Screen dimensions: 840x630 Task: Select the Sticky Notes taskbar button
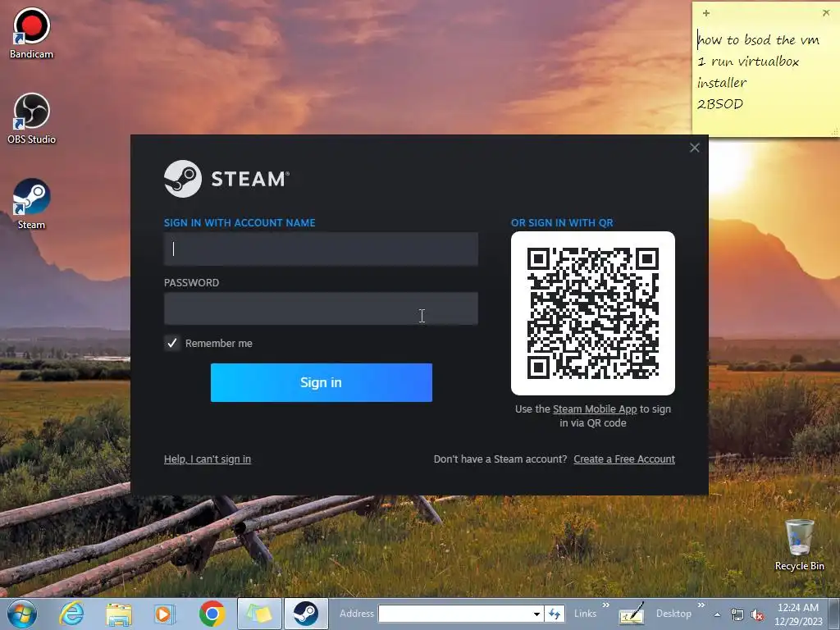click(259, 614)
